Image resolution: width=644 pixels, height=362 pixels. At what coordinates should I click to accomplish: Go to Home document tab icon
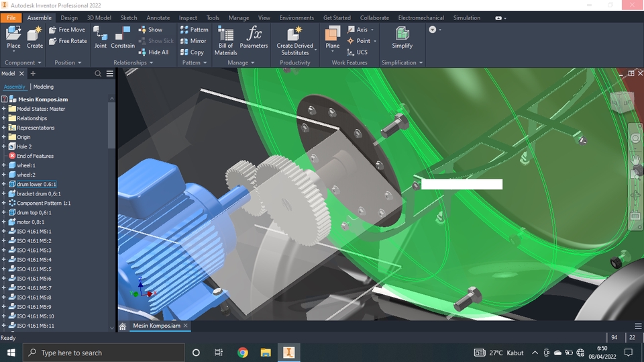[122, 326]
